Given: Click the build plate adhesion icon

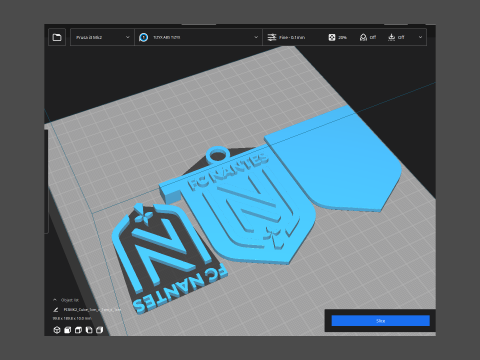Looking at the screenshot, I should tap(392, 37).
